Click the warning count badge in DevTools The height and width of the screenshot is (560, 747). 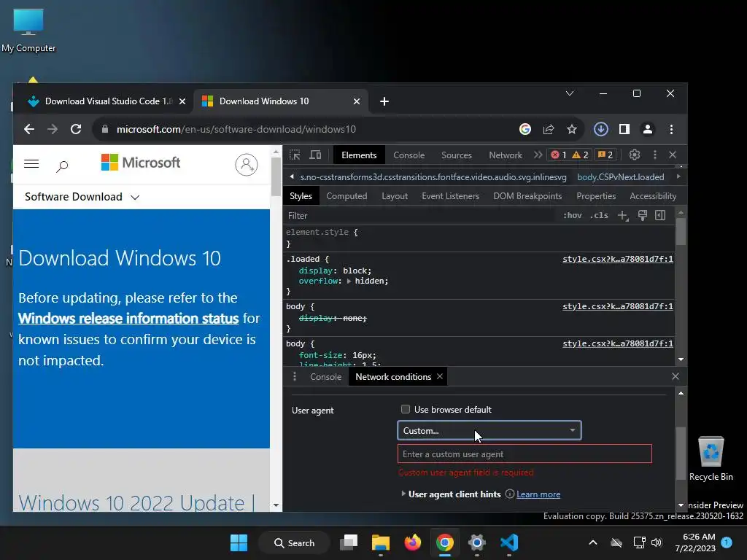580,155
